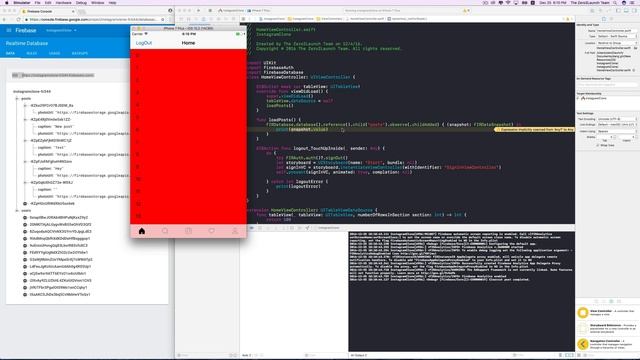This screenshot has width=640, height=360.
Task: Click the Name field in Identity and Type
Action: [x=617, y=31]
